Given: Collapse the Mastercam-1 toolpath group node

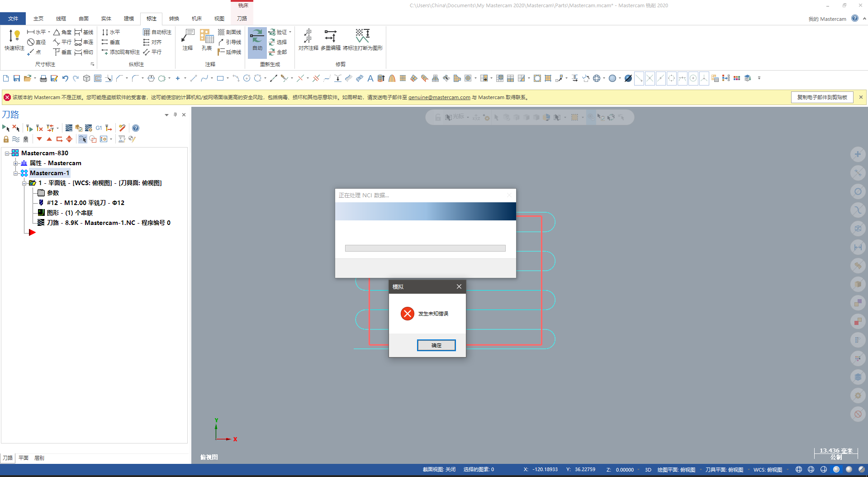Looking at the screenshot, I should (15, 173).
